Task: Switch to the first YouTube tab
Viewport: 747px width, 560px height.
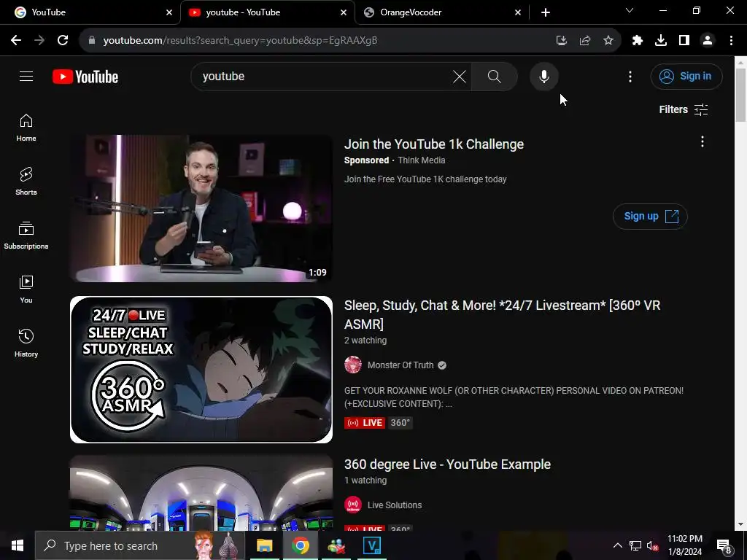Action: pyautogui.click(x=90, y=12)
